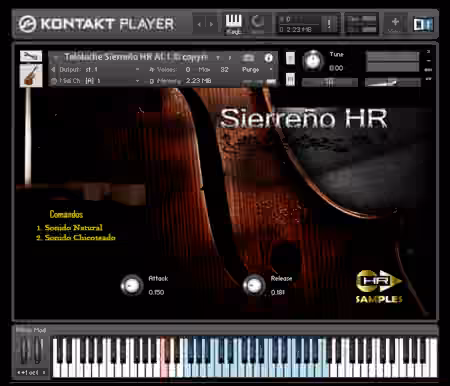Toggle the Keyb on-screen keyboard button
The width and height of the screenshot is (450, 386).
(234, 24)
